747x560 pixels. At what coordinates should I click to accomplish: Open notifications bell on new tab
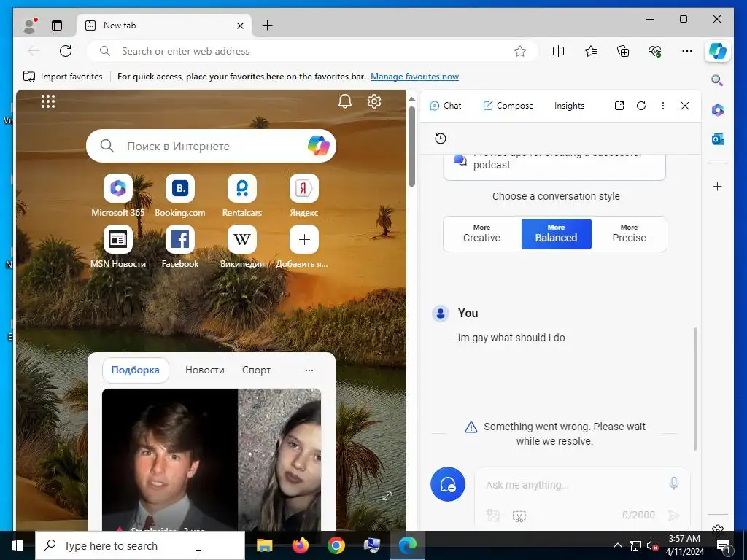point(345,101)
